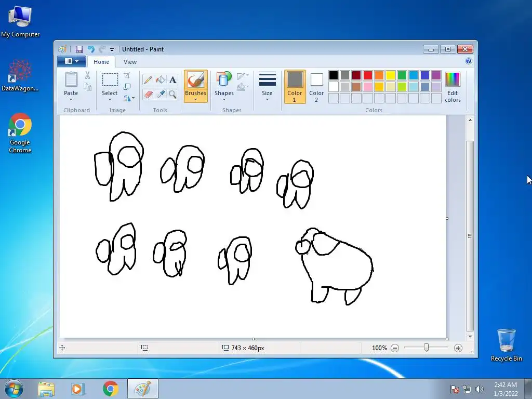This screenshot has width=532, height=399.
Task: Open the Recycle Bin icon
Action: click(x=506, y=345)
